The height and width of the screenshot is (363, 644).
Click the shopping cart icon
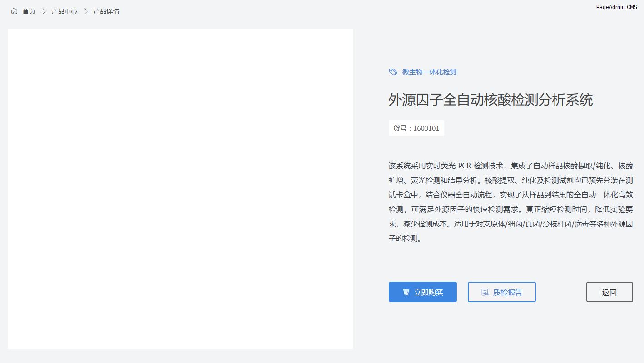click(x=406, y=292)
